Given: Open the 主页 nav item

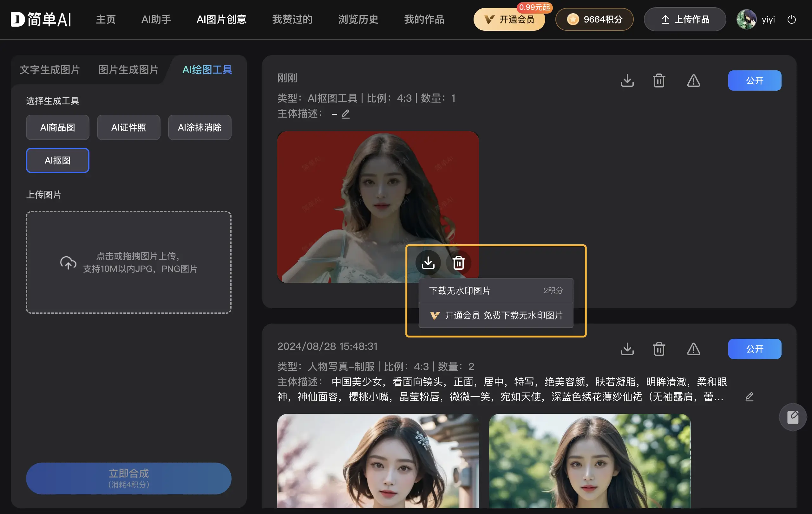Looking at the screenshot, I should click(106, 20).
